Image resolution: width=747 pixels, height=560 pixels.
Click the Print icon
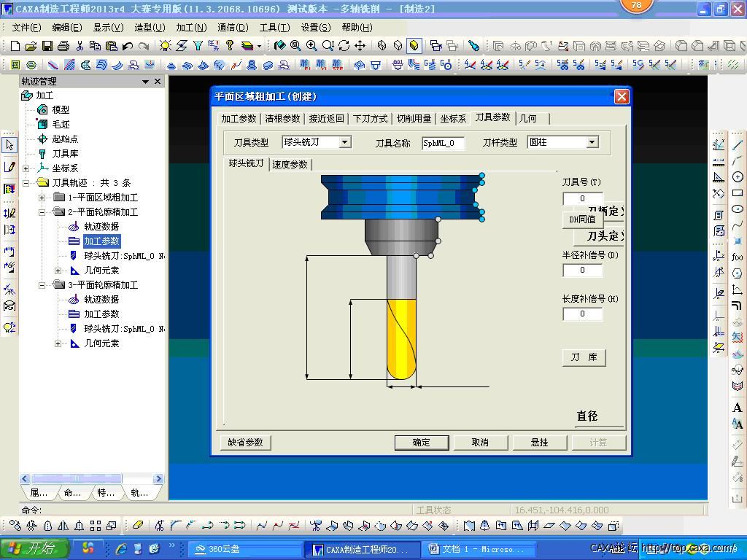pos(63,46)
